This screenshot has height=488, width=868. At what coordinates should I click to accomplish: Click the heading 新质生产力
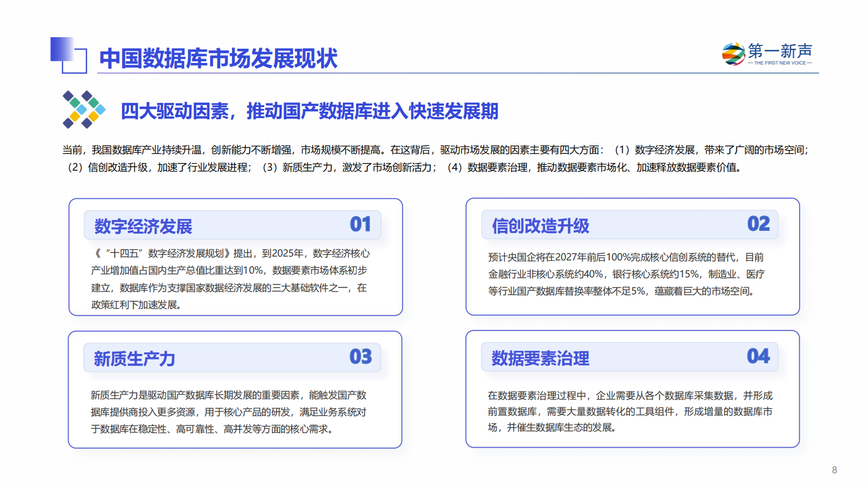[x=135, y=358]
